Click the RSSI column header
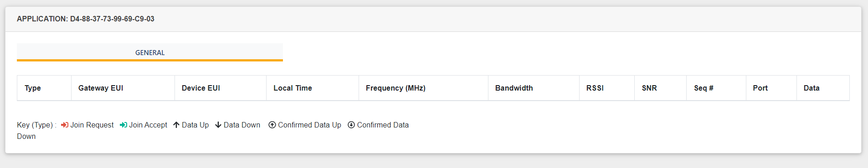The height and width of the screenshot is (168, 868). point(607,88)
